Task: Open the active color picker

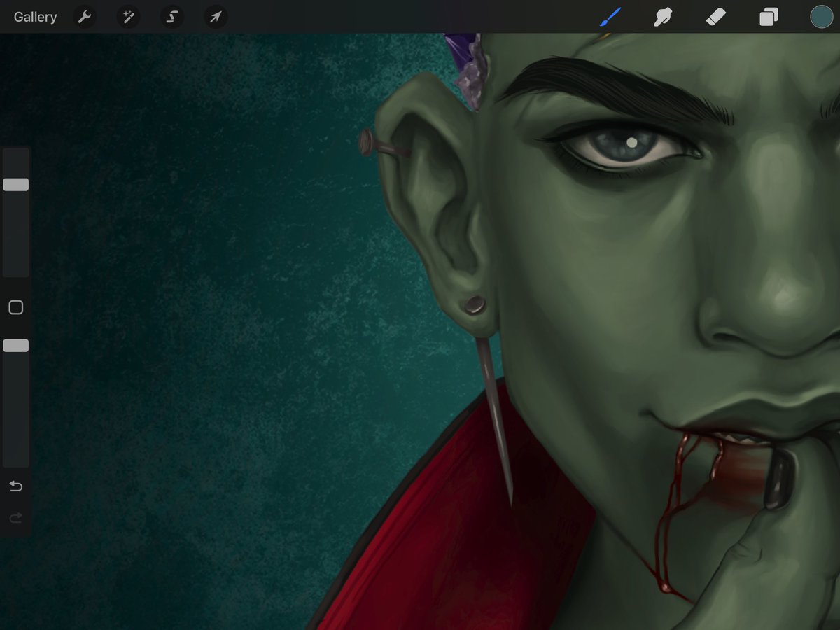Action: [x=821, y=17]
